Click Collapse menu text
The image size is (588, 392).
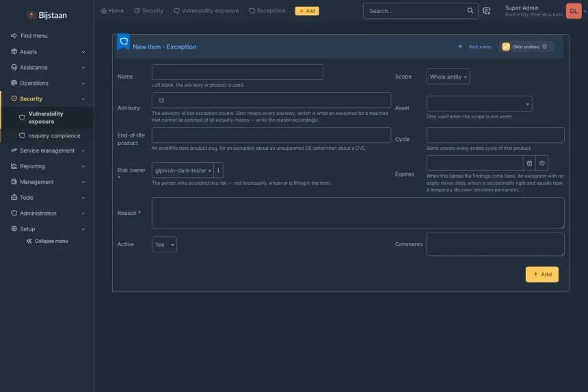pos(51,241)
